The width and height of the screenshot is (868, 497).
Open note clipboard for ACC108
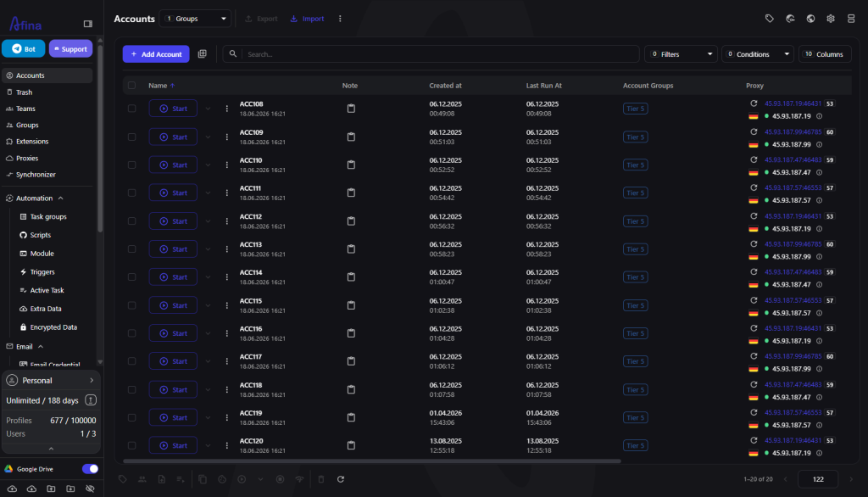click(x=351, y=109)
